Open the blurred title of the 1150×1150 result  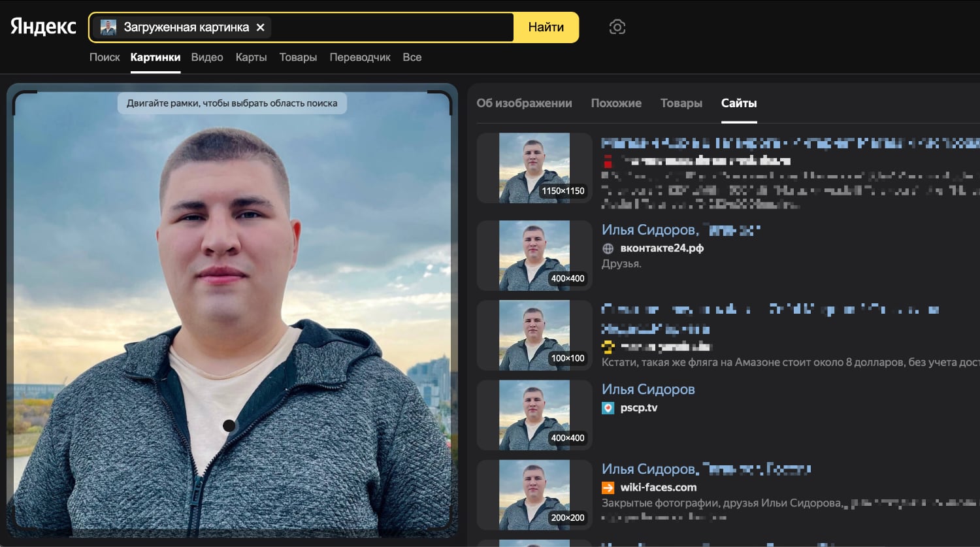pyautogui.click(x=791, y=142)
